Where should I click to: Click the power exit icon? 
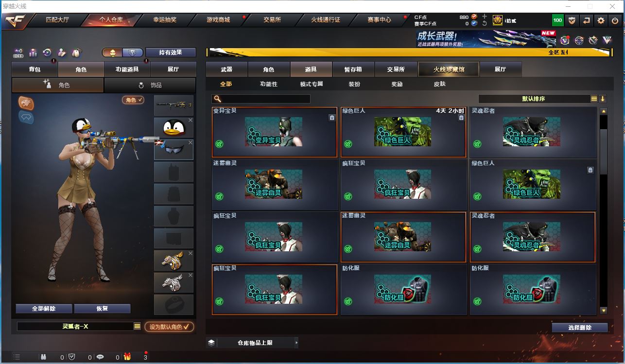pos(615,20)
